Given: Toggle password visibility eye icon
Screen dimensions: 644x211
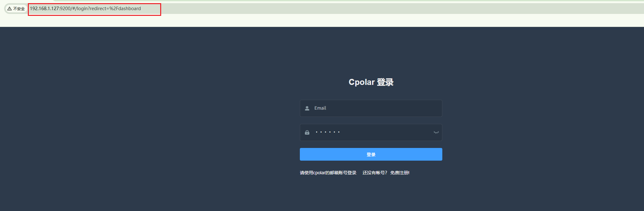Looking at the screenshot, I should click(436, 132).
